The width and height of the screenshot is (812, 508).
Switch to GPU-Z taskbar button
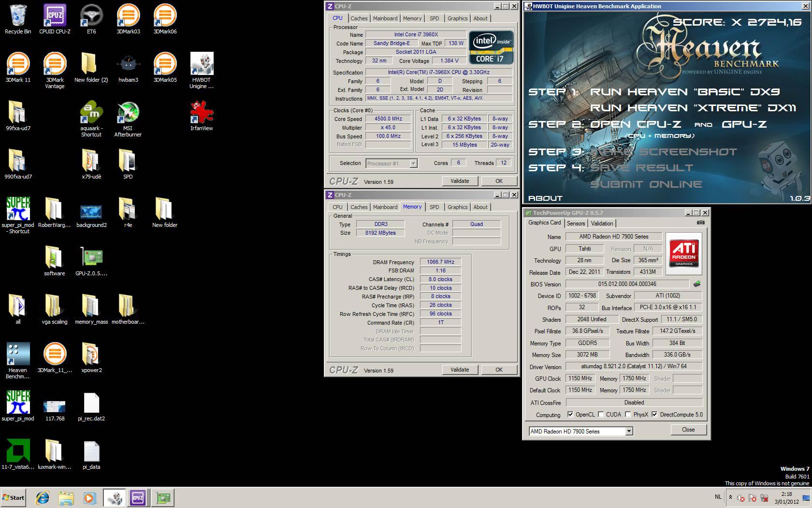coord(163,497)
